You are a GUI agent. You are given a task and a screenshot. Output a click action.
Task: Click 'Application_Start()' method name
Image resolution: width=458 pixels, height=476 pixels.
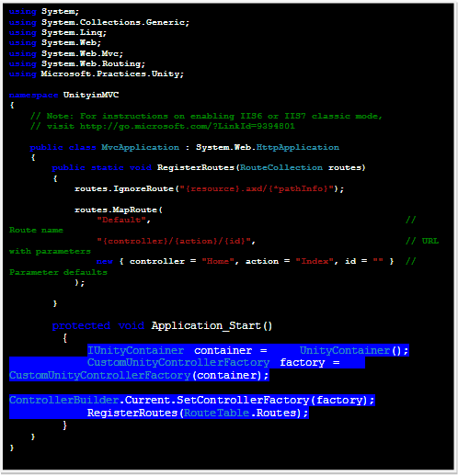212,325
